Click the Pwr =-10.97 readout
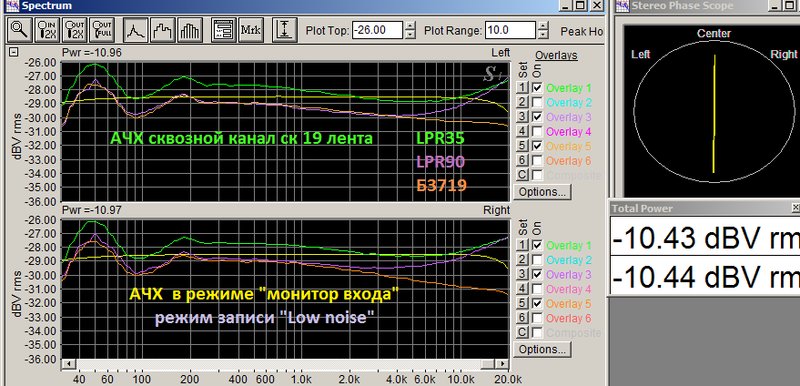The height and width of the screenshot is (386, 800). (x=91, y=210)
